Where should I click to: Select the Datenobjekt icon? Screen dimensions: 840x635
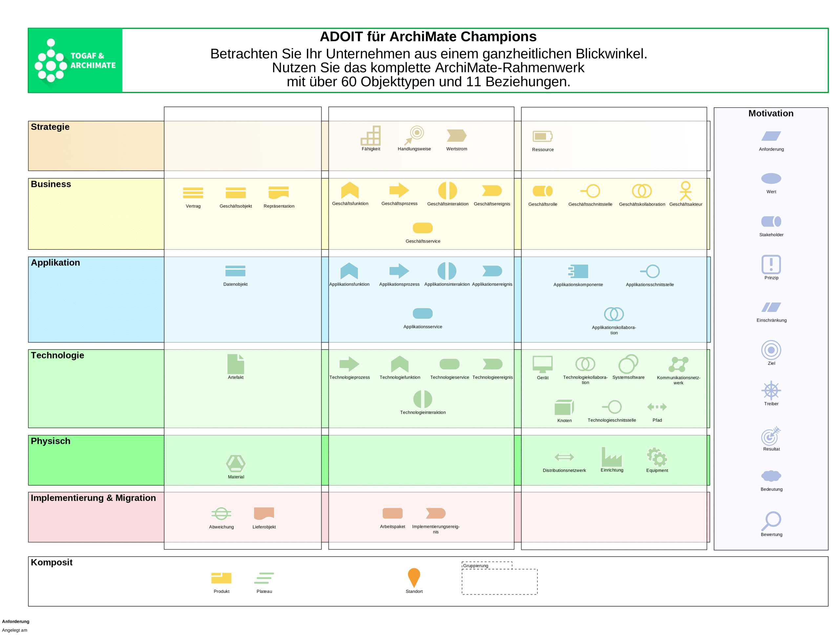click(235, 271)
